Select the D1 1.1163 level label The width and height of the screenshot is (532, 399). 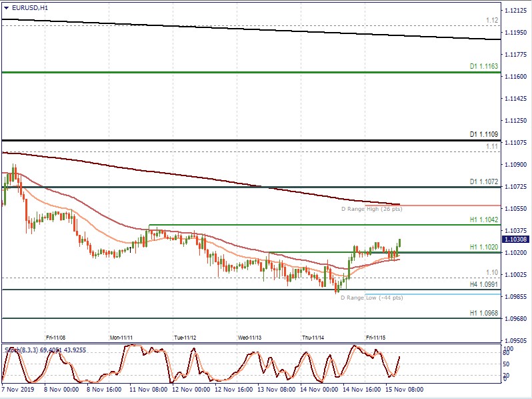click(x=484, y=66)
